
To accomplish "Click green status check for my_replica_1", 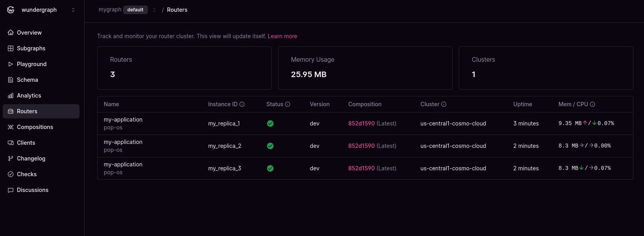I will (x=270, y=124).
